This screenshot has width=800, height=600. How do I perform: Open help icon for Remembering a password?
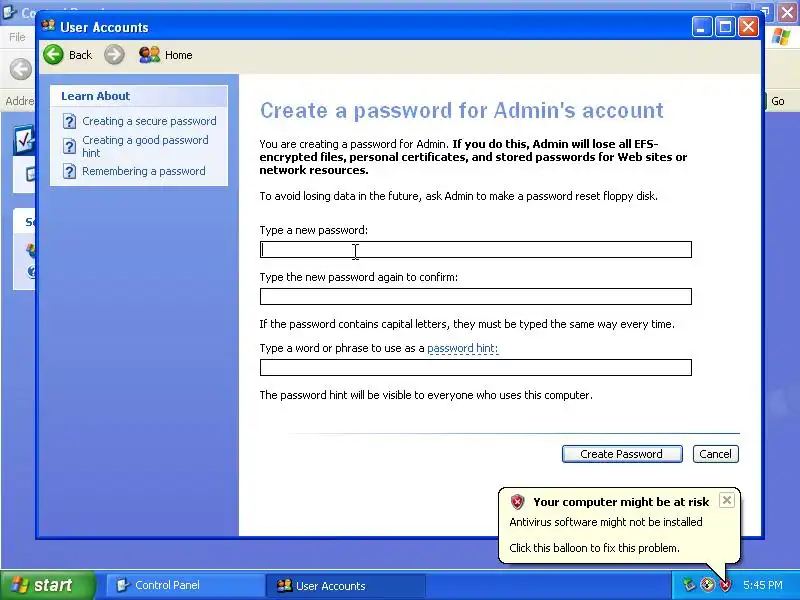69,171
